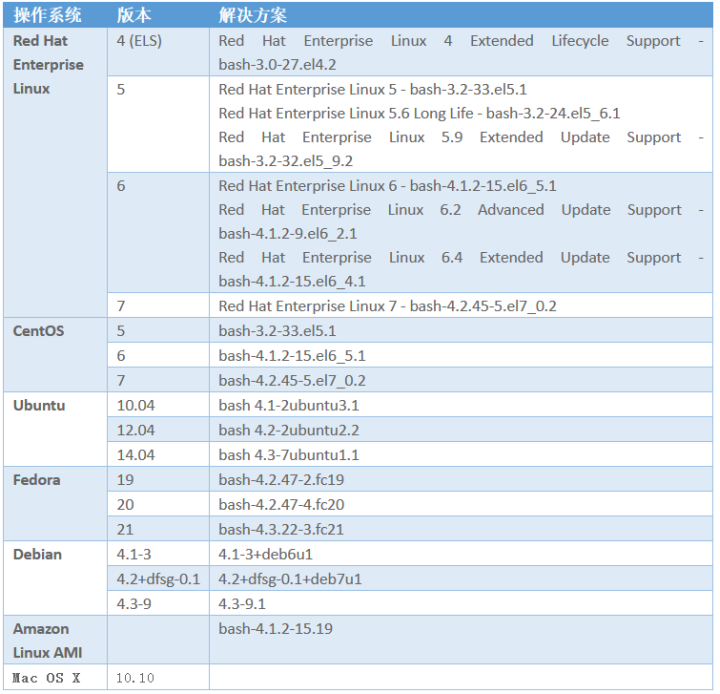Select text bash 4.2-2ubuntu2.2

pos(289,430)
